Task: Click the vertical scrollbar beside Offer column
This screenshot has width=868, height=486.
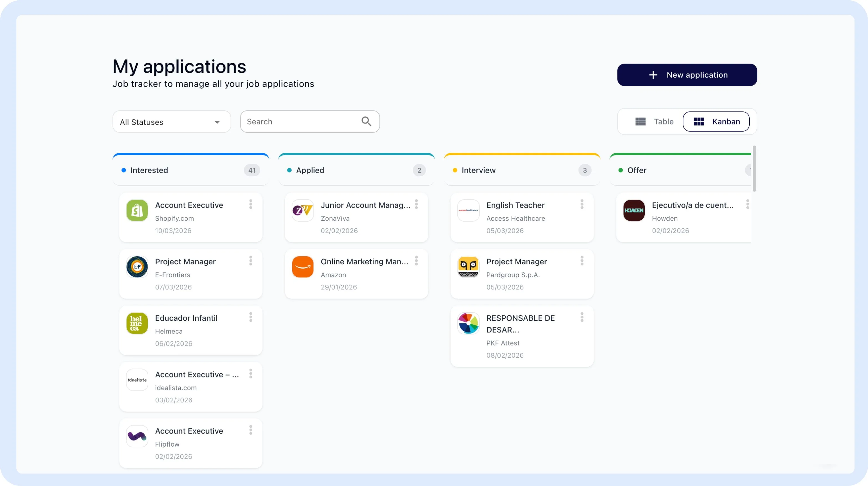Action: [754, 168]
